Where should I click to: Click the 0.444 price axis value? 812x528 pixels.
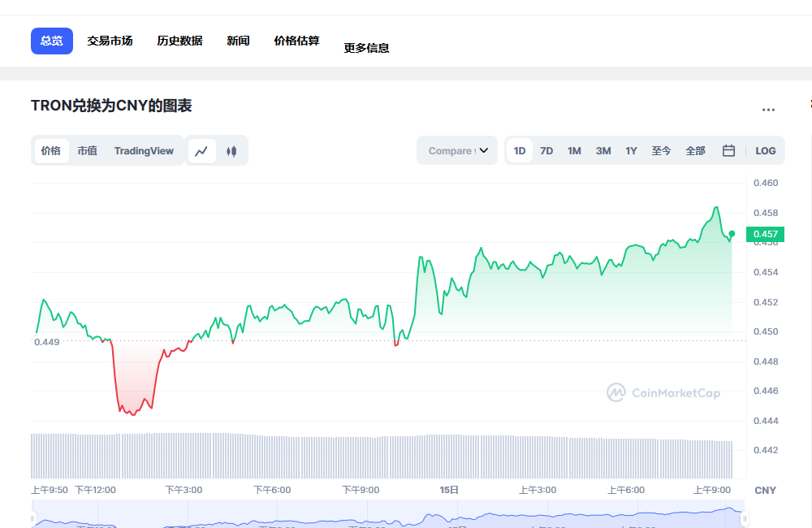pos(766,421)
